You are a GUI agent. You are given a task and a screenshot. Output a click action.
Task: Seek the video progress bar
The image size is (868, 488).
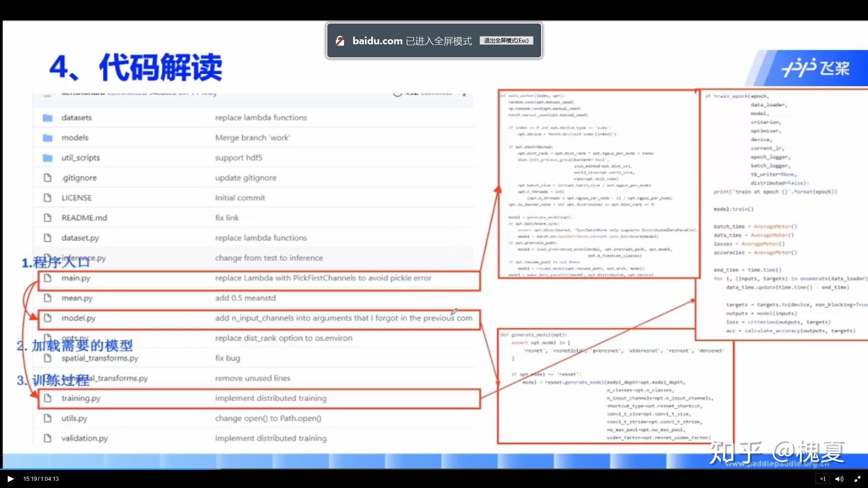pos(434,469)
